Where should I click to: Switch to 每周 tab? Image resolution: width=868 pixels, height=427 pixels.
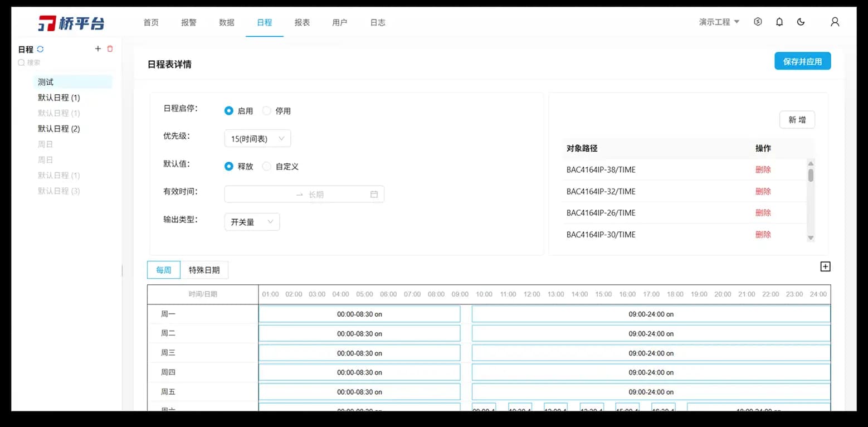pyautogui.click(x=164, y=270)
